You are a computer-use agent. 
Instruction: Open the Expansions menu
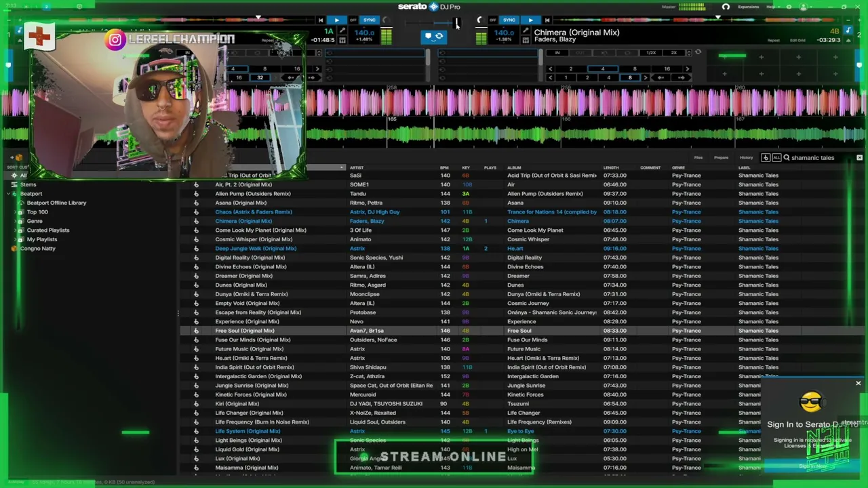tap(749, 7)
